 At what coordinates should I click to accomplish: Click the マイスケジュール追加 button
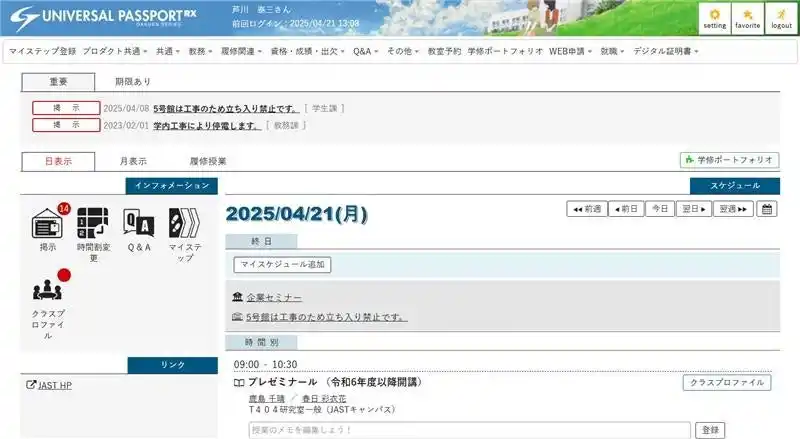pos(282,265)
